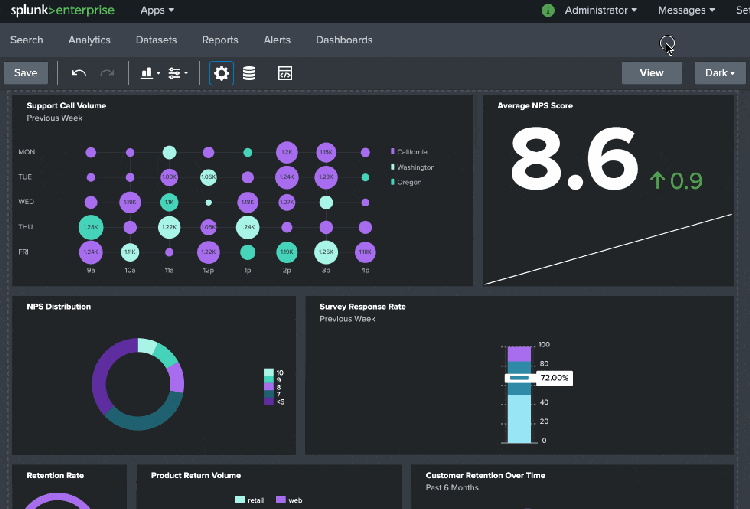Open the source code editor icon
The width and height of the screenshot is (750, 509).
(284, 73)
